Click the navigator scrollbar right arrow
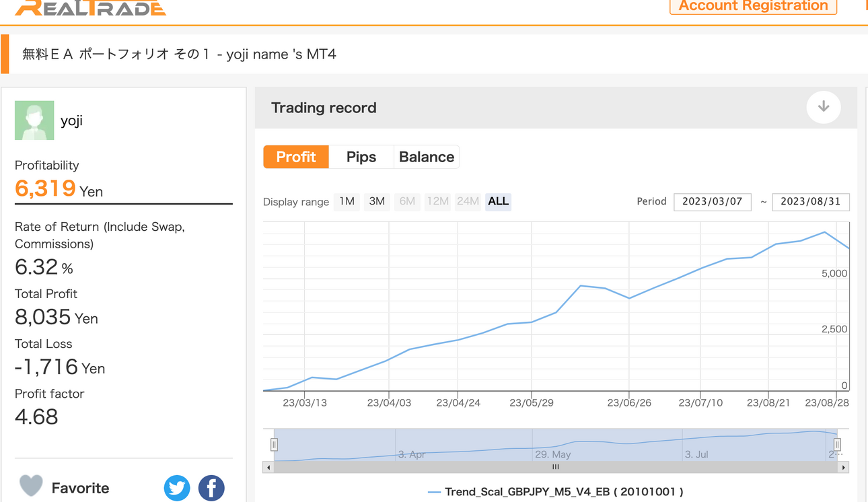This screenshot has height=502, width=868. (844, 467)
